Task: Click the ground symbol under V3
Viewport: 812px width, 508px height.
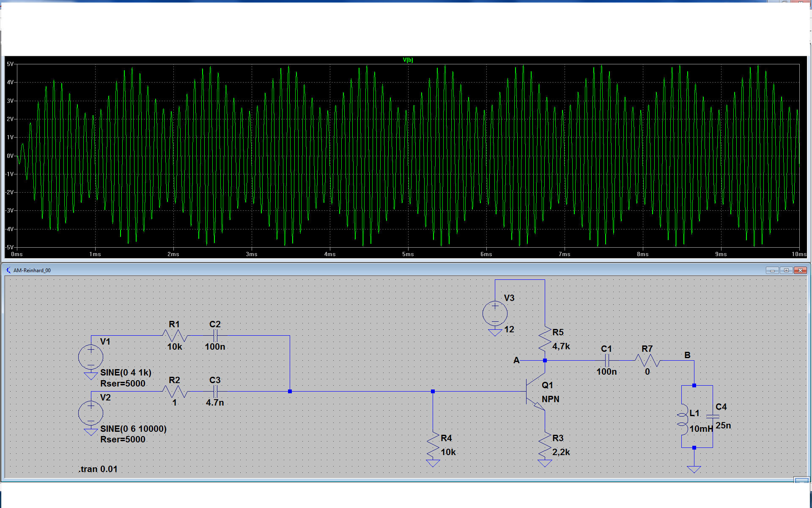Action: (x=495, y=333)
